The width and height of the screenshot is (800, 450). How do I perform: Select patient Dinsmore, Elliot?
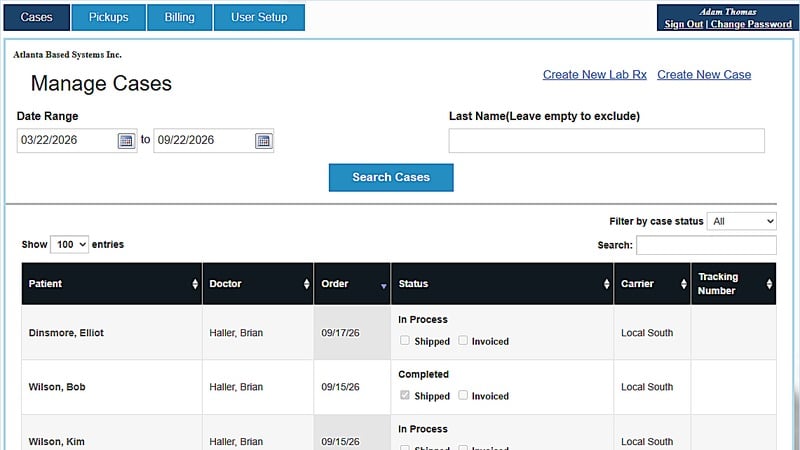coord(66,333)
